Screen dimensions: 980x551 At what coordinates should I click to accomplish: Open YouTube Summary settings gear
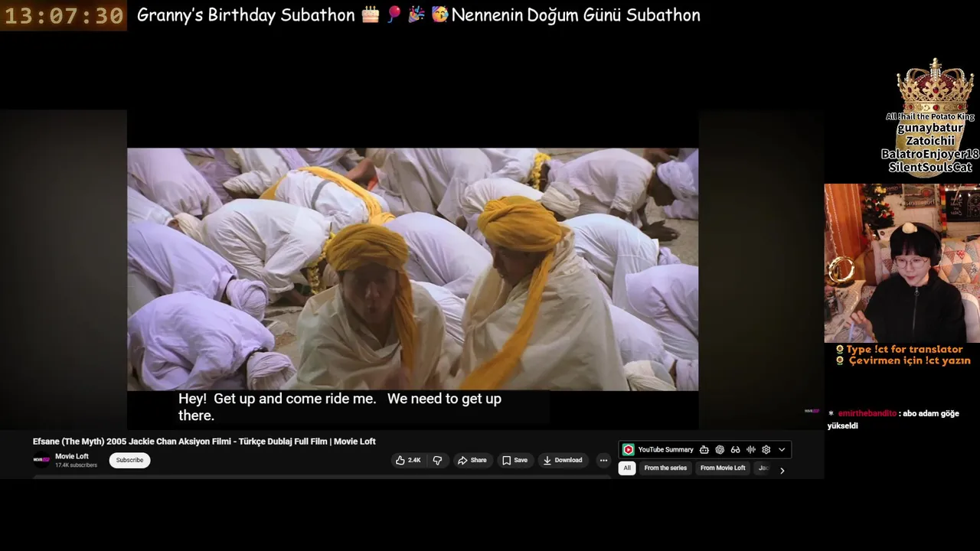point(766,449)
